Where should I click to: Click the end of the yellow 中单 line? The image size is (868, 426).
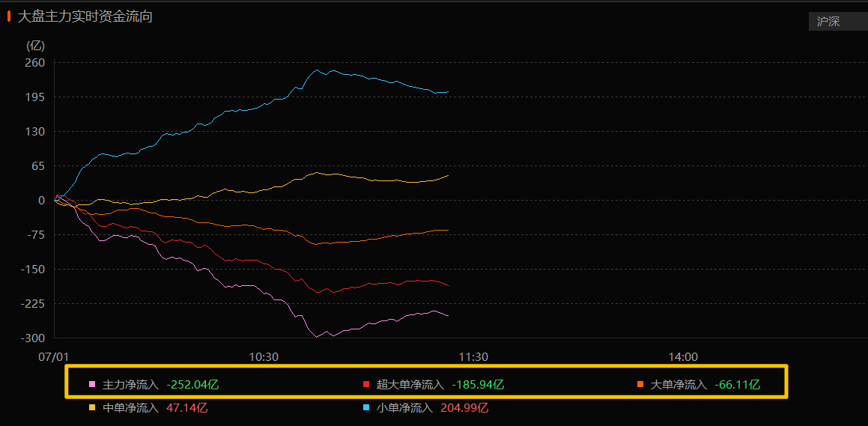tap(448, 175)
